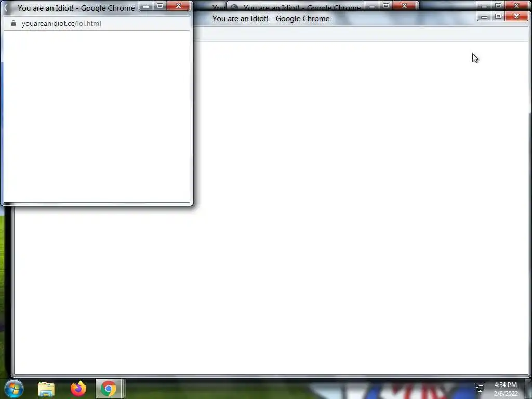Launch Firefox from the taskbar
This screenshot has height=399, width=532.
point(78,389)
